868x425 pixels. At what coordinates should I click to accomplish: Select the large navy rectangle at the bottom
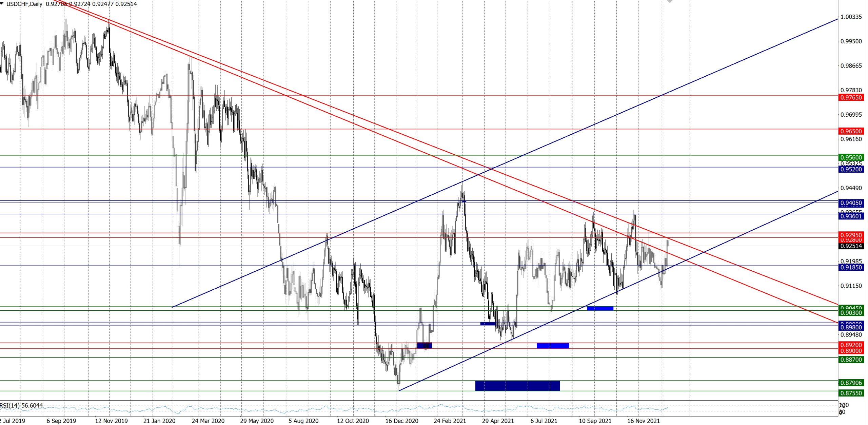pos(517,386)
